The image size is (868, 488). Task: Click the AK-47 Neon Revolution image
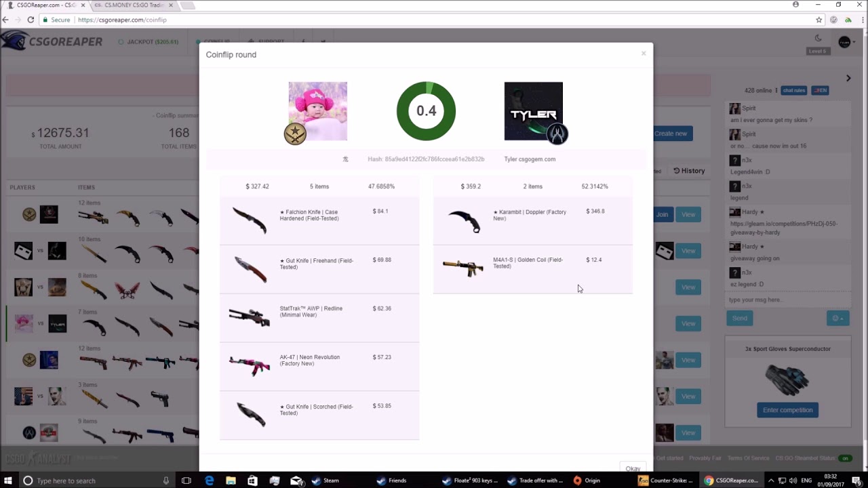(249, 366)
